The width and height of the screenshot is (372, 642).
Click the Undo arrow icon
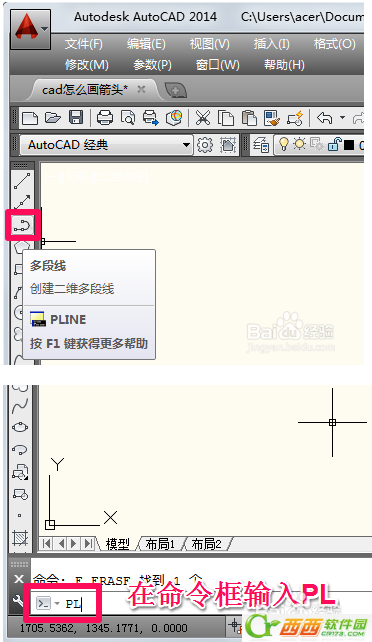click(x=325, y=118)
